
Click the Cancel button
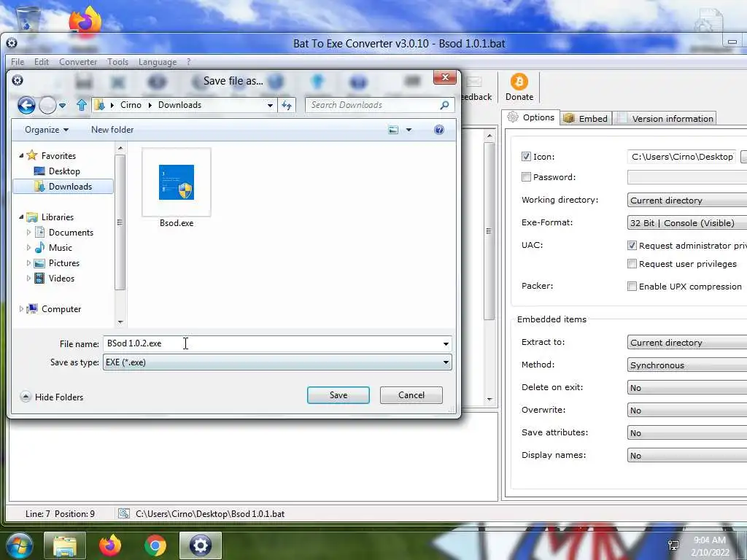click(x=411, y=395)
